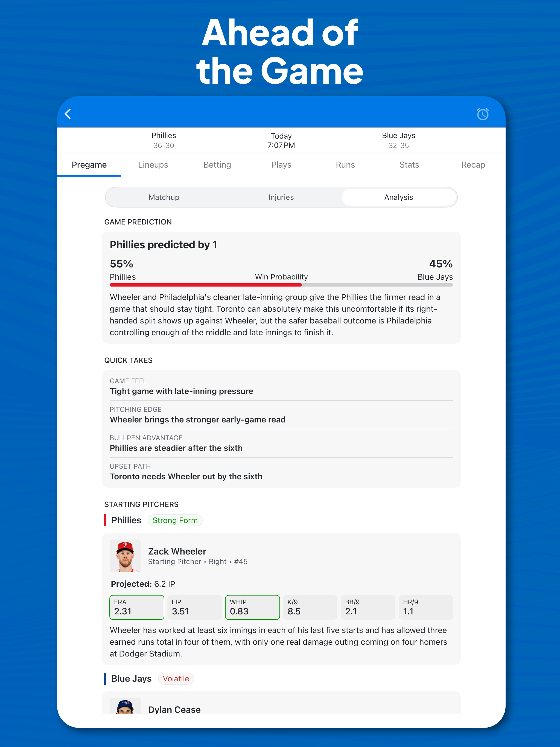Set a game reminder alarm icon
Screen dimensions: 560x747
pyautogui.click(x=483, y=114)
